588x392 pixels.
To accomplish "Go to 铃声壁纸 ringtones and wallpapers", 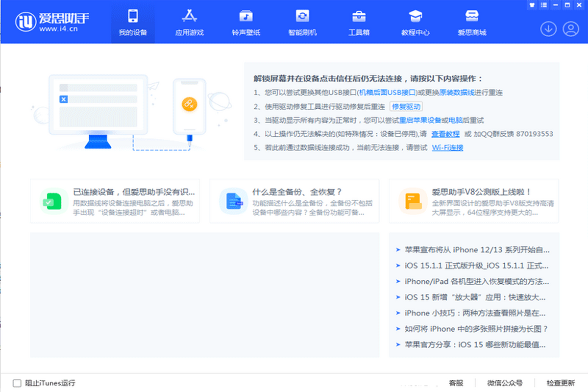I will pyautogui.click(x=246, y=23).
